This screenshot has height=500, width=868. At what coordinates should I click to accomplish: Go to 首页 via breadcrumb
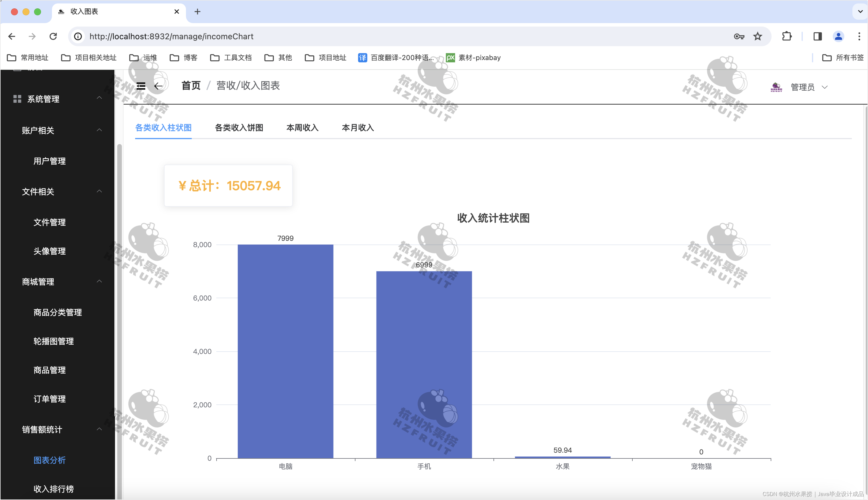(x=191, y=85)
